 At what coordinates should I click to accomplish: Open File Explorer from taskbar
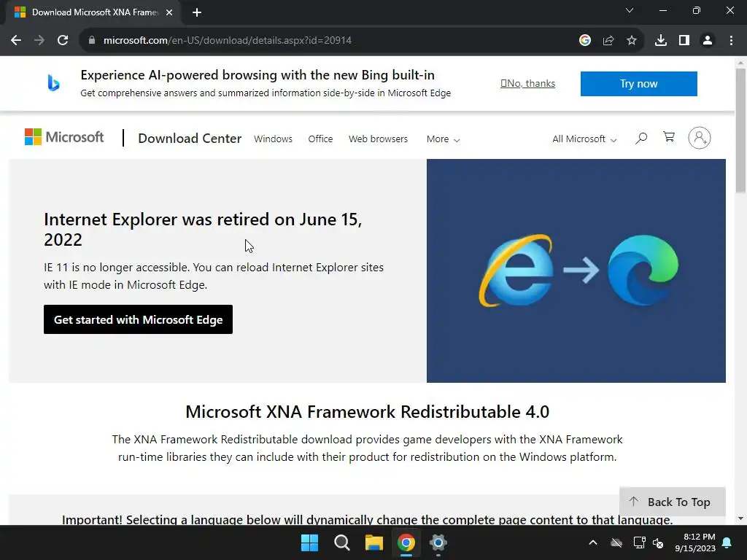pos(374,542)
